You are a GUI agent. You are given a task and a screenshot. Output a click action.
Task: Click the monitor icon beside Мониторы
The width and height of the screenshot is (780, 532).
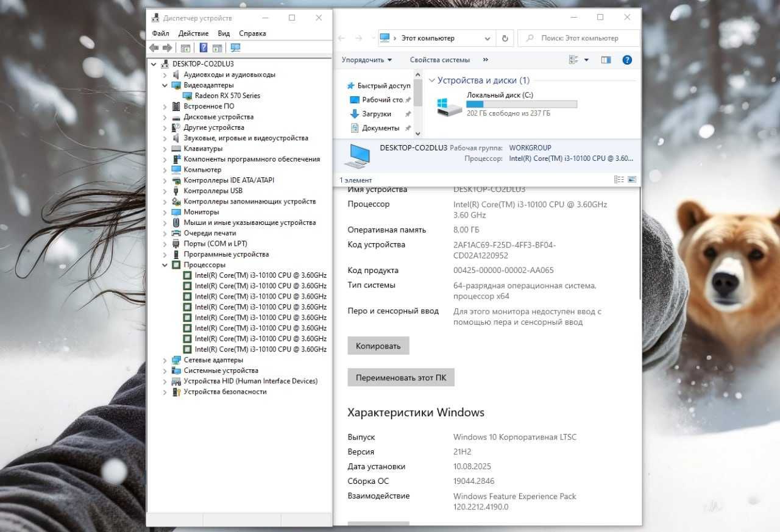(x=177, y=212)
